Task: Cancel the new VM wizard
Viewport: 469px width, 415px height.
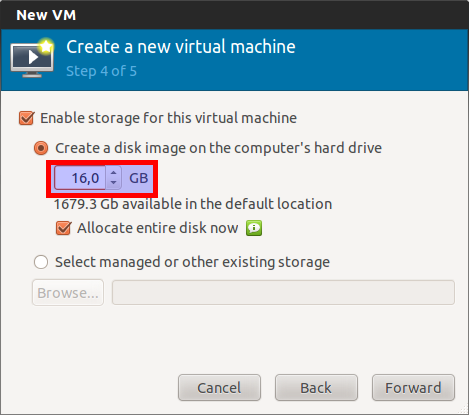Action: [219, 388]
